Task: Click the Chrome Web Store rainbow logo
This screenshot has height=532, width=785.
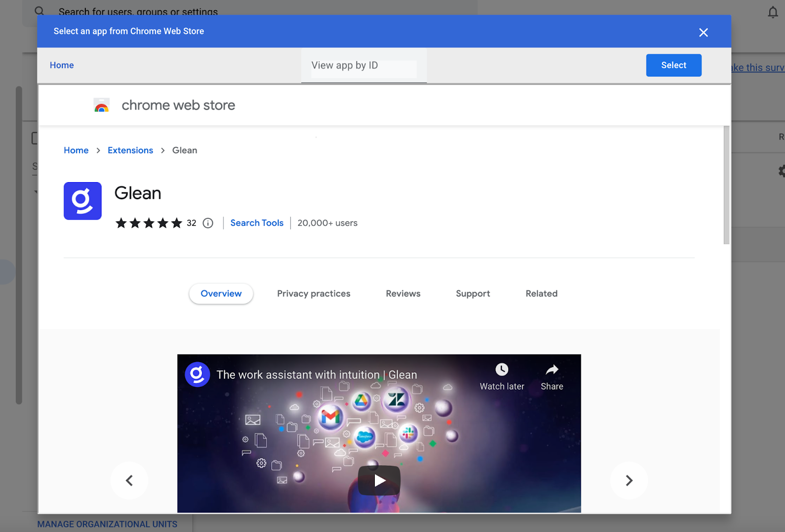Action: tap(102, 105)
